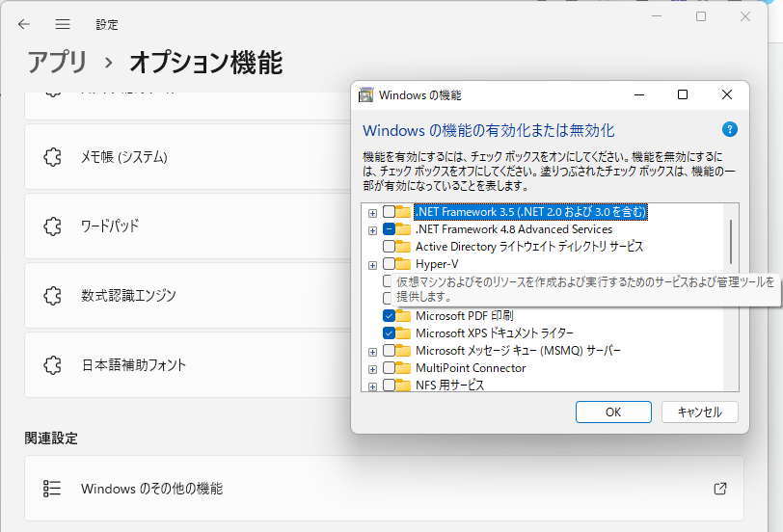
Task: Open the 数式認識エンジン entry
Action: pyautogui.click(x=188, y=296)
